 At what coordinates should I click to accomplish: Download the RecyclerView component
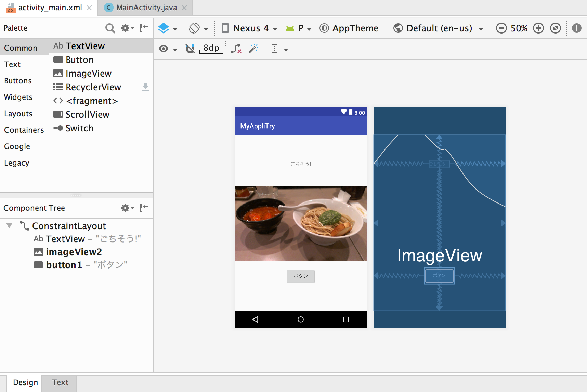145,87
